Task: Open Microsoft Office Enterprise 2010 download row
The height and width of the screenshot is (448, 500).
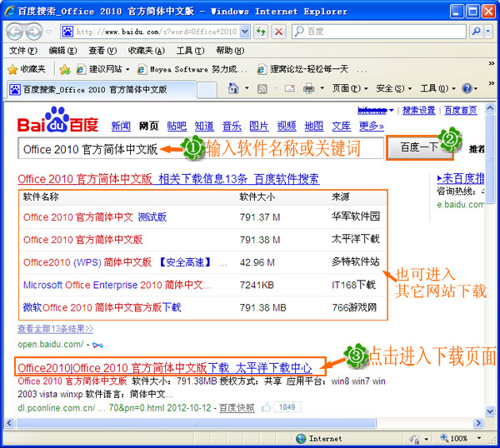Action: tap(117, 285)
